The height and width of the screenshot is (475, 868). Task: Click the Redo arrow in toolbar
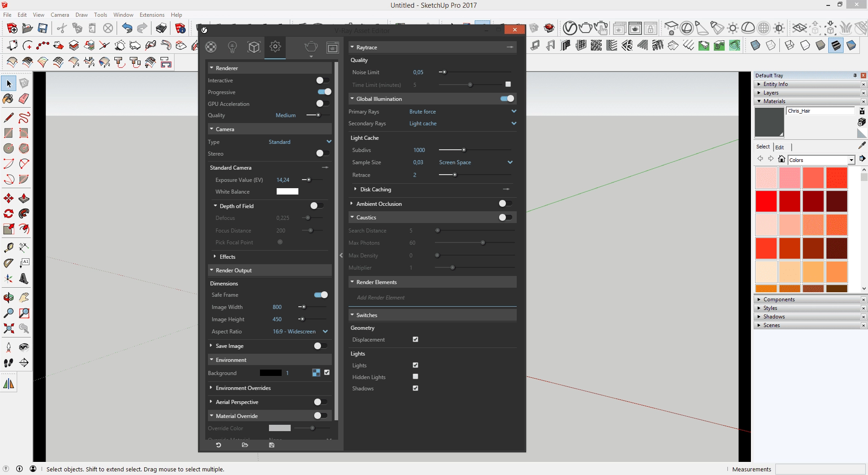tap(142, 28)
